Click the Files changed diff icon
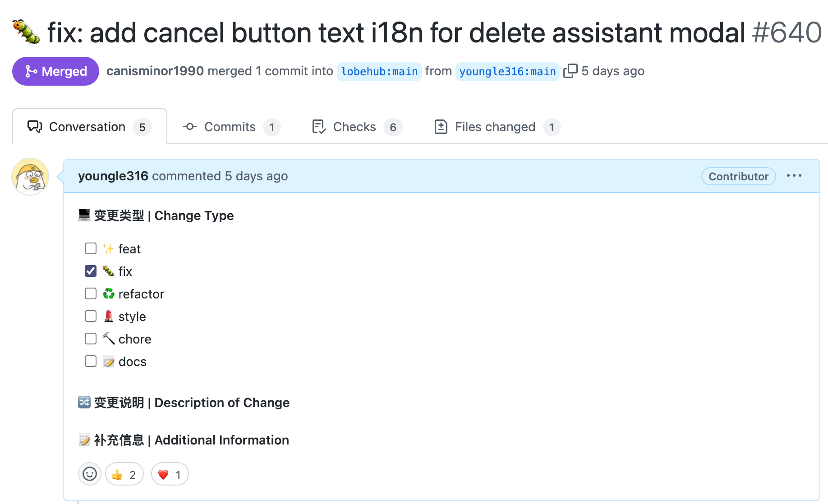Viewport: 828px width, 504px height. [x=441, y=127]
